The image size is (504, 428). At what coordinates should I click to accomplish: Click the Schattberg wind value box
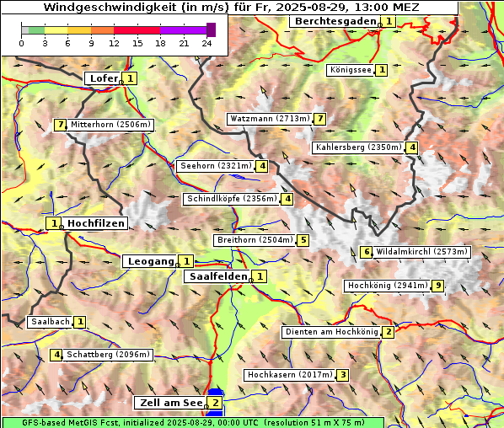click(x=56, y=355)
